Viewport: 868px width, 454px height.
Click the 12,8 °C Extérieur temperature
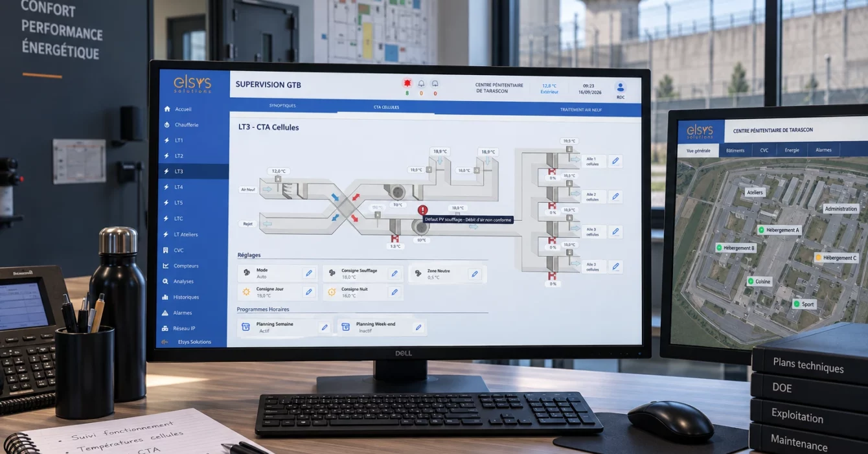549,88
